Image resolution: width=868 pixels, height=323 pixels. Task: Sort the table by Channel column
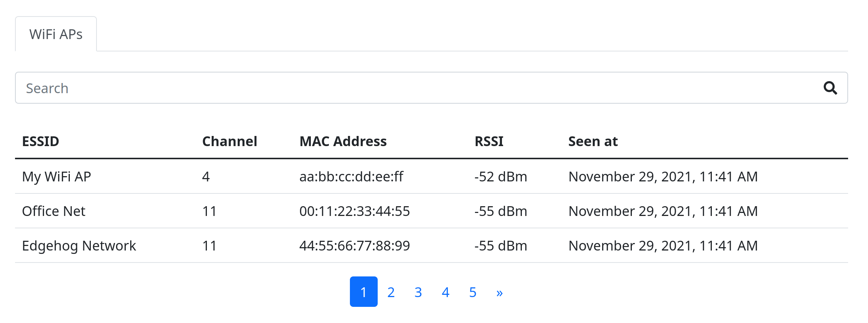[229, 141]
